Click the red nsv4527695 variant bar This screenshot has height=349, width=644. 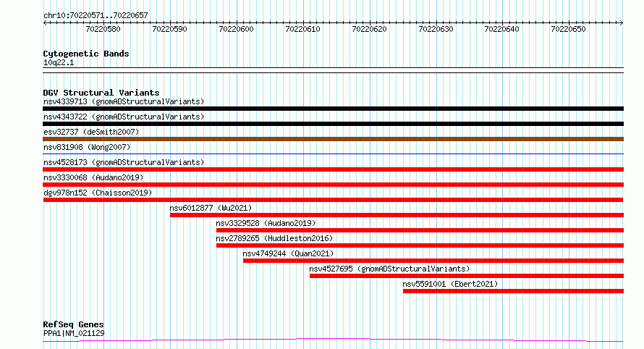pos(467,276)
